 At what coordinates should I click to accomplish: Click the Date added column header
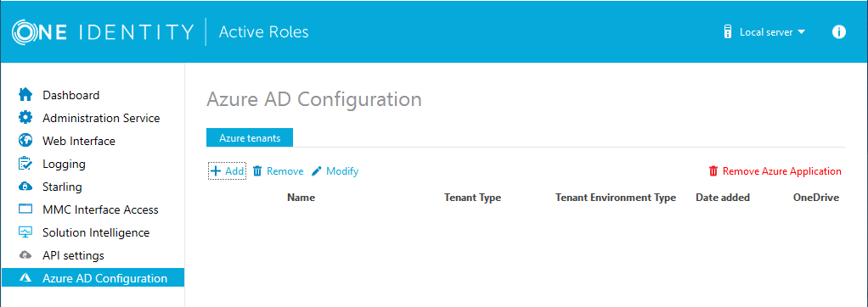click(723, 198)
